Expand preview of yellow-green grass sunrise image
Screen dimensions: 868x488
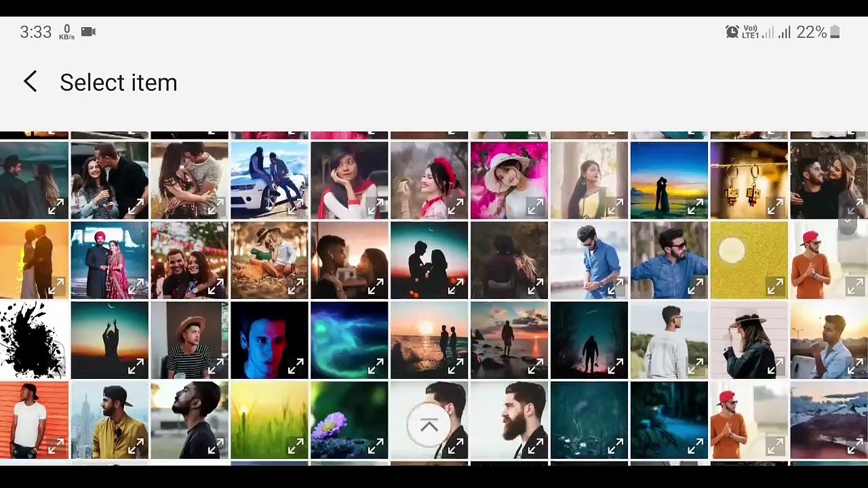[x=296, y=447]
